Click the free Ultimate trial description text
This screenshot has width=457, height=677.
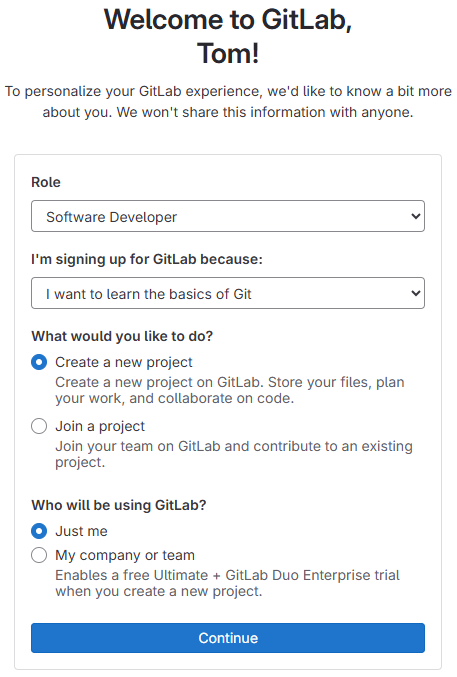(x=227, y=583)
